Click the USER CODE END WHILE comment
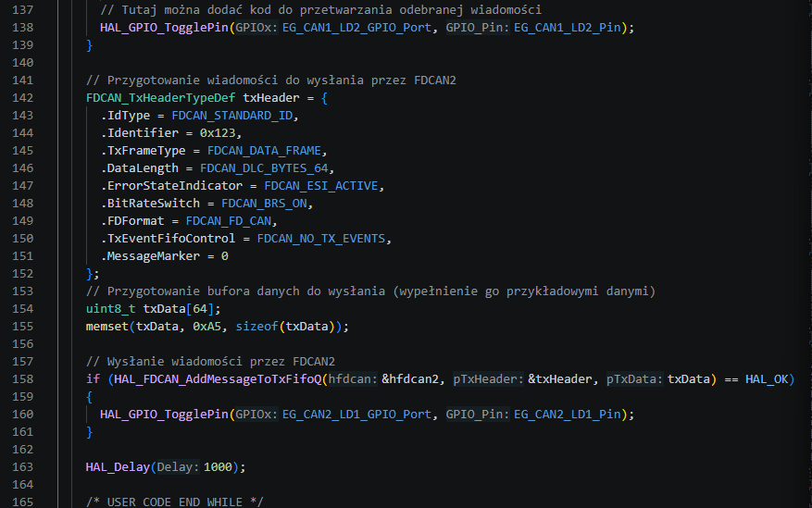The image size is (812, 508). [x=174, y=502]
